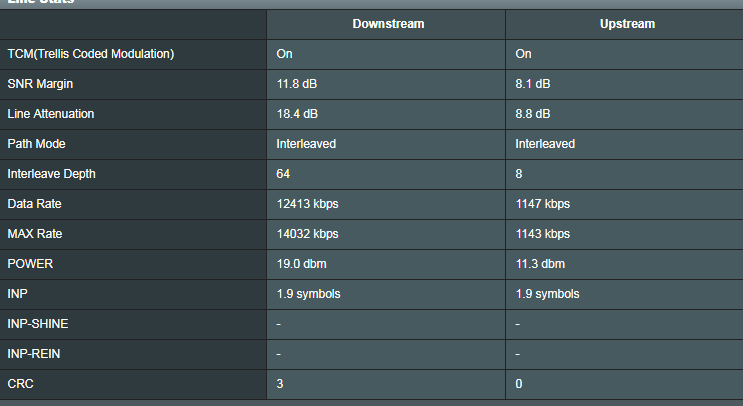Screen dimensions: 743x406
Task: Click the INP-REIN row label
Action: (x=35, y=354)
